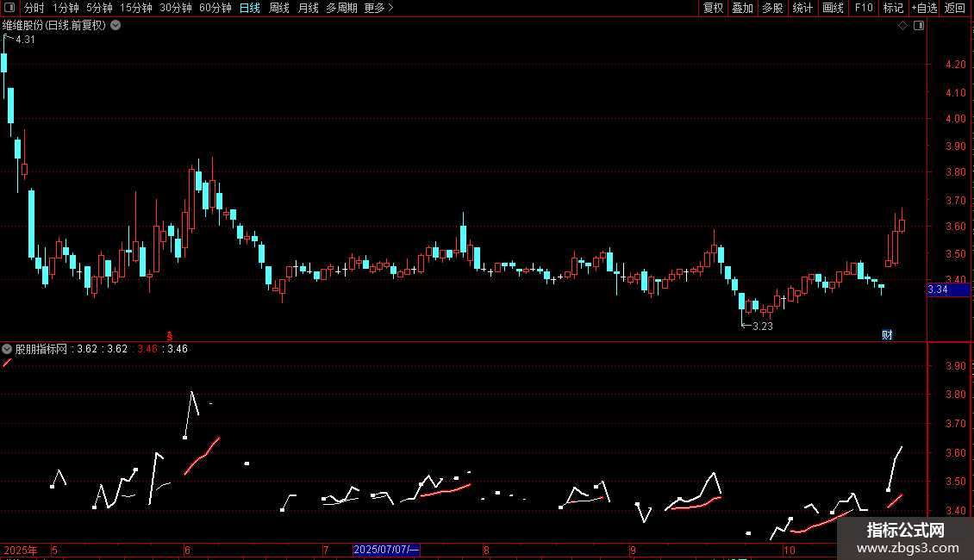Click month 6 on the time axis
The image size is (974, 560).
tap(187, 550)
